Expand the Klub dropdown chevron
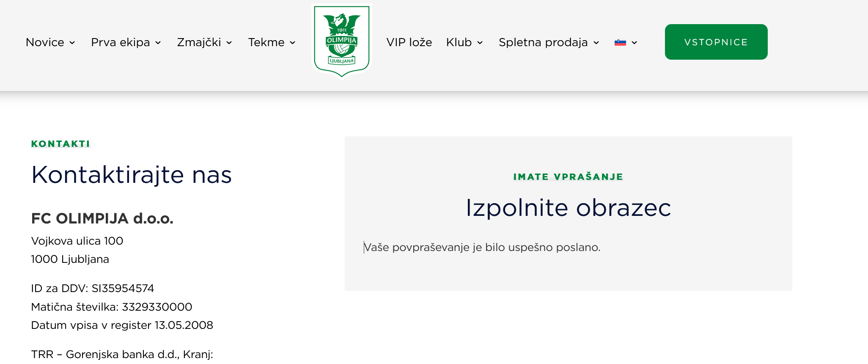Screen dimensions: 868x364 pos(480,43)
